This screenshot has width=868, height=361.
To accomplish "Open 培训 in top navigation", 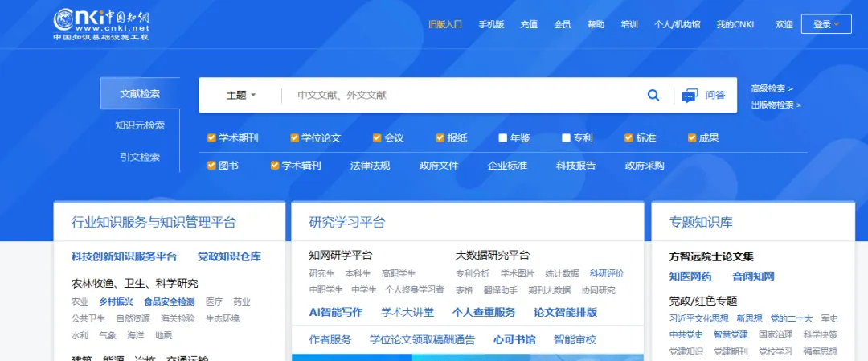I will pos(629,24).
